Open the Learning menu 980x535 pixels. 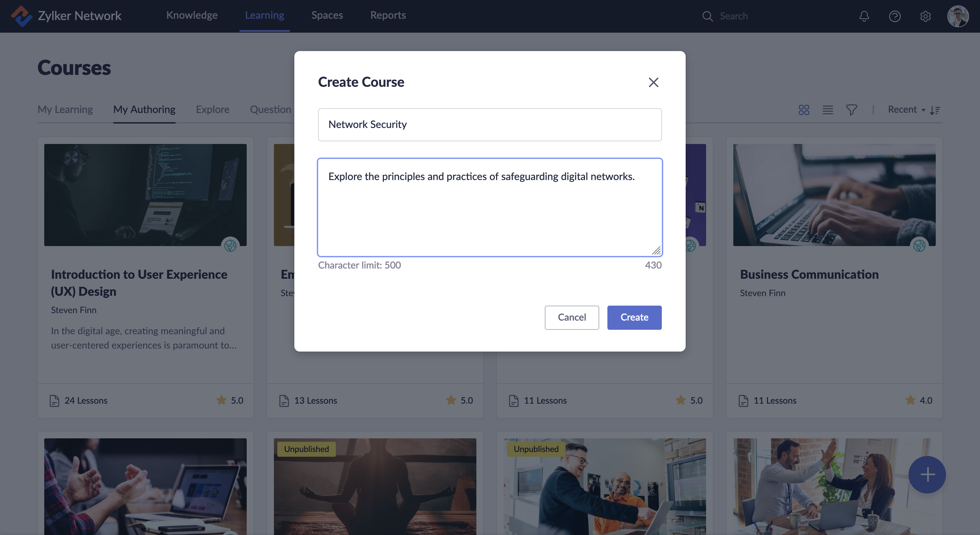coord(264,15)
